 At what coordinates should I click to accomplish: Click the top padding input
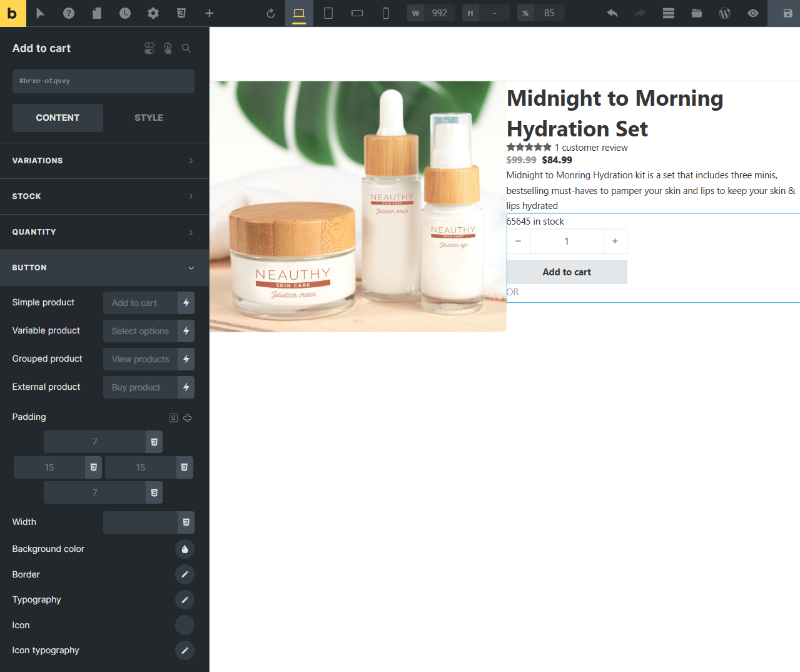coord(94,442)
